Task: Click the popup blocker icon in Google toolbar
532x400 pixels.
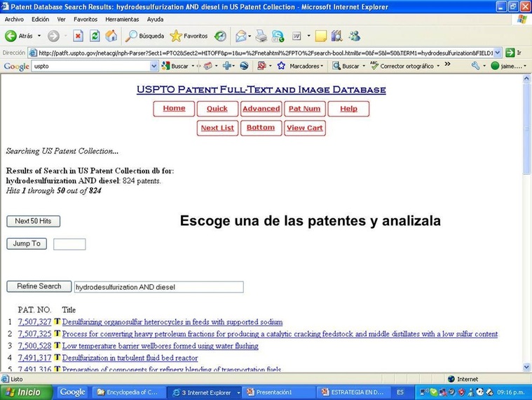Action: (x=261, y=66)
